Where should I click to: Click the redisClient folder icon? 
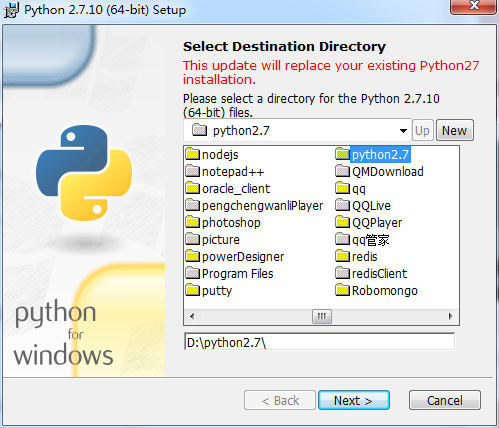point(342,273)
